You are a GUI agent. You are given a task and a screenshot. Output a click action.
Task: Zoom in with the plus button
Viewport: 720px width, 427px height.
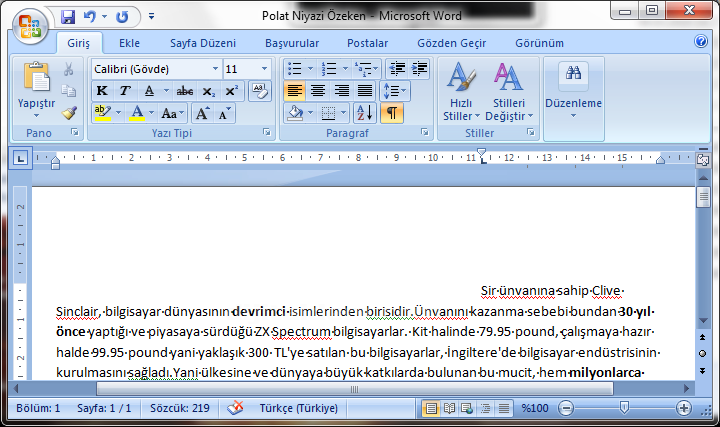pos(684,408)
